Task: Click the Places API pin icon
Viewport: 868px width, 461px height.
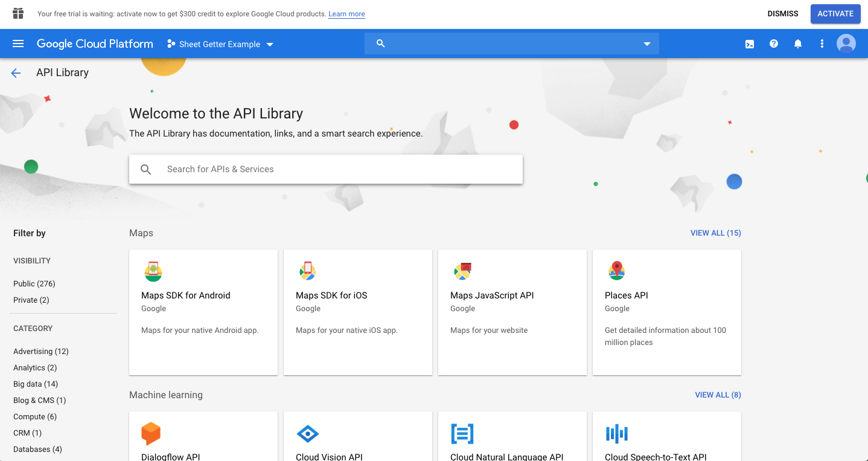Action: pyautogui.click(x=617, y=271)
